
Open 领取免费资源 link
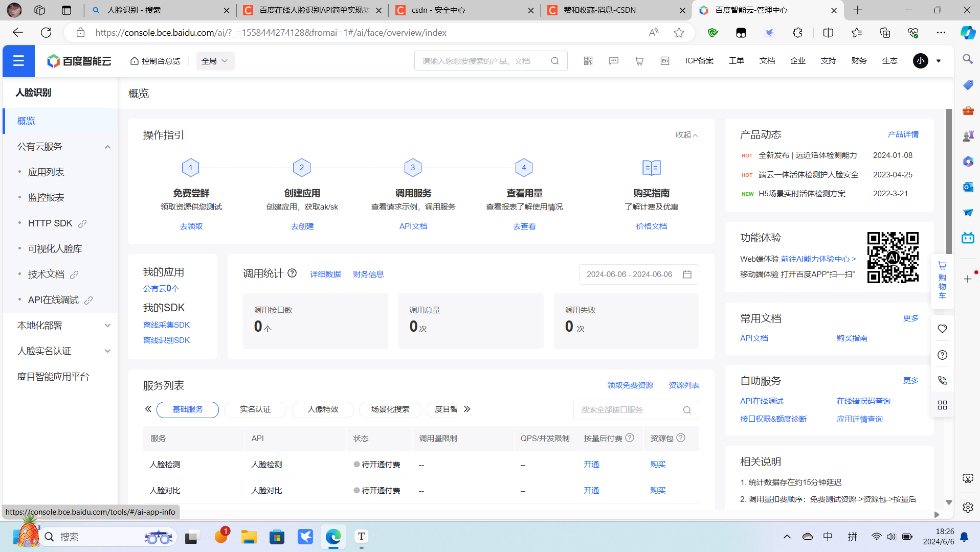(630, 385)
